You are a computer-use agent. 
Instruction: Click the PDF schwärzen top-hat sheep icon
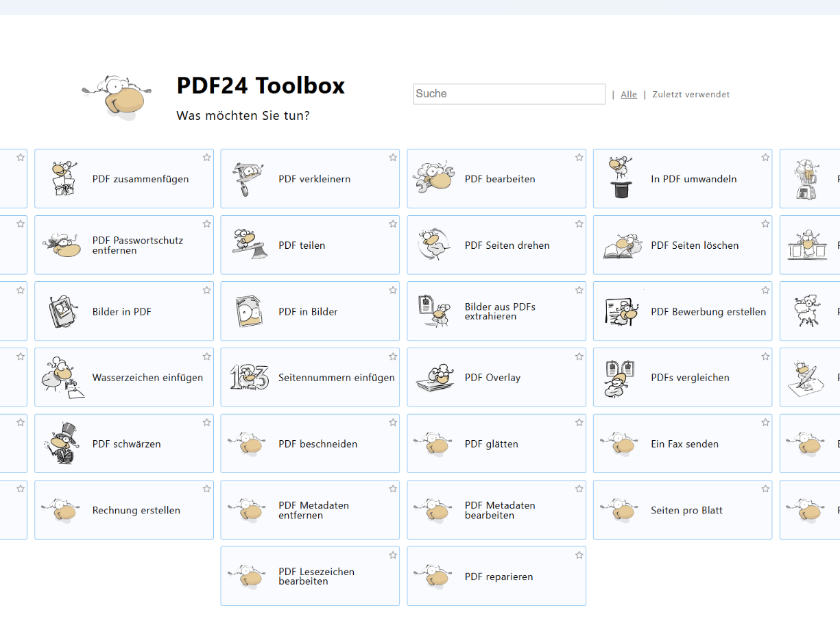(x=62, y=444)
